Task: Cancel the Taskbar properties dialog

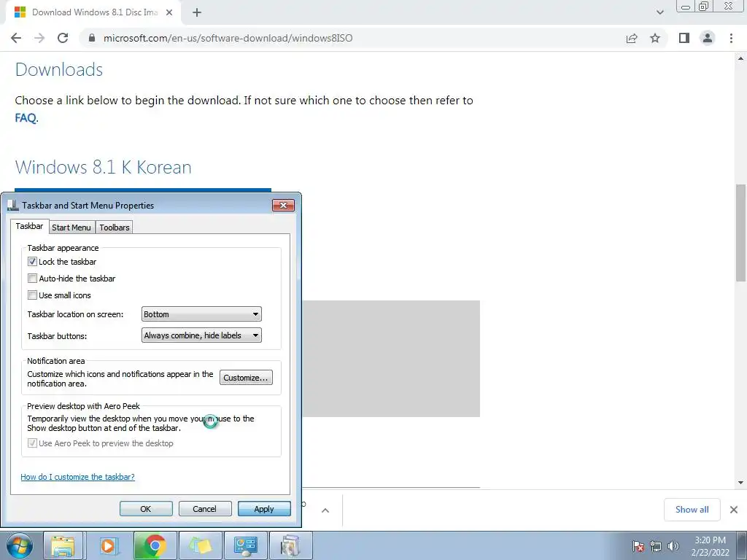Action: pos(204,508)
